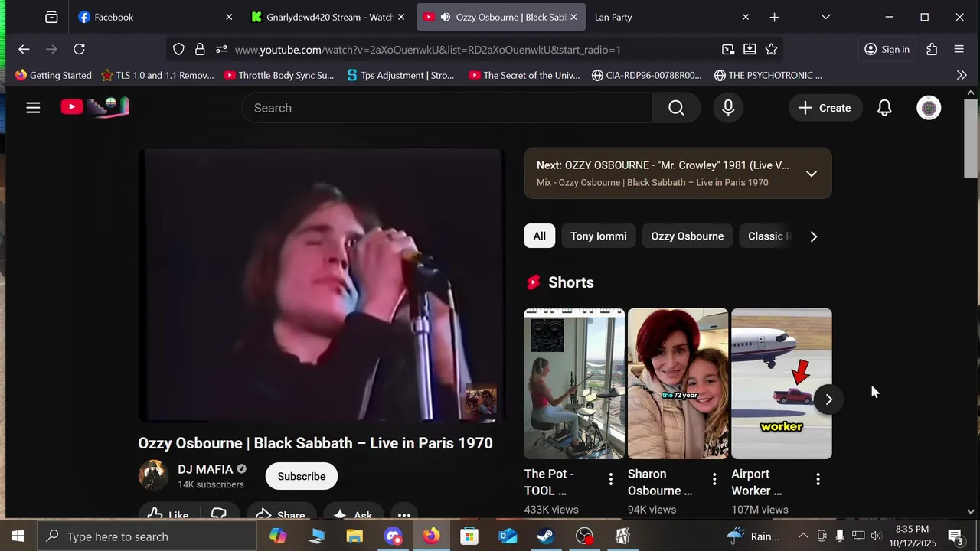Open more options for Airport Worker short

point(818,479)
